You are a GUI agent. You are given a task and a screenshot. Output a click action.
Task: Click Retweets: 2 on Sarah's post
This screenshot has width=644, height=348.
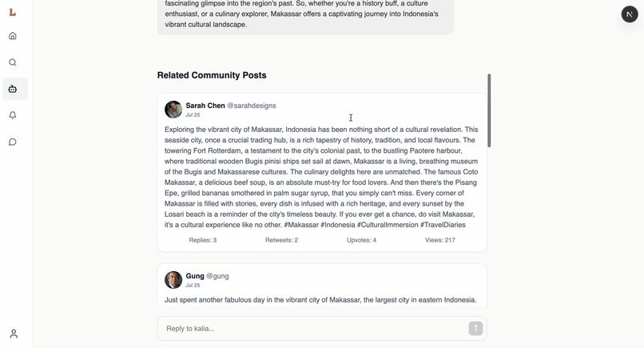282,240
